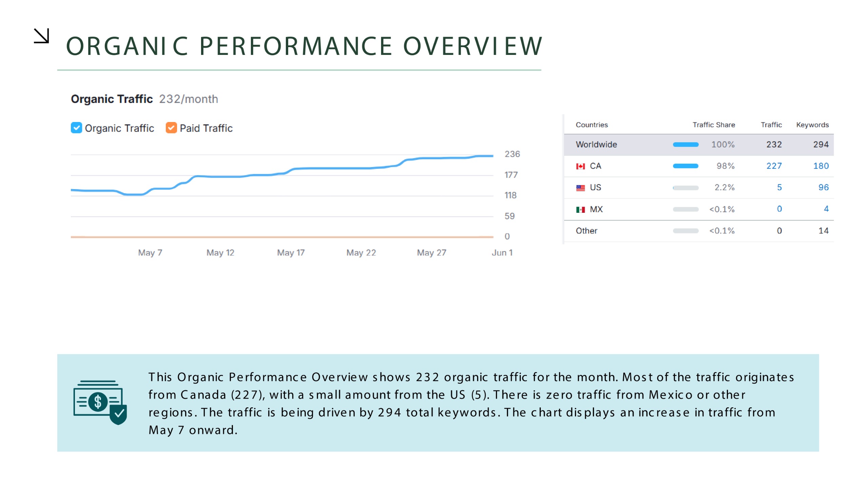This screenshot has width=868, height=488.
Task: Click the May 17 axis label
Action: pyautogui.click(x=291, y=252)
